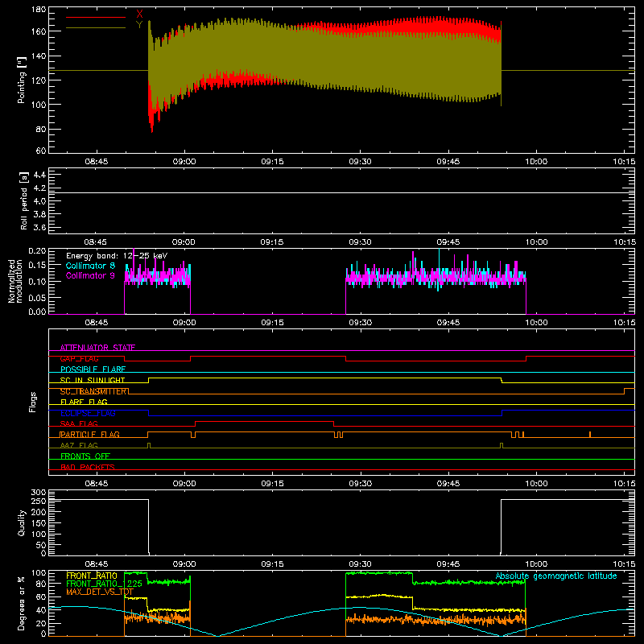This screenshot has width=644, height=644.
Task: Click the 09:00 time label under Quality plot
Action: [x=184, y=564]
